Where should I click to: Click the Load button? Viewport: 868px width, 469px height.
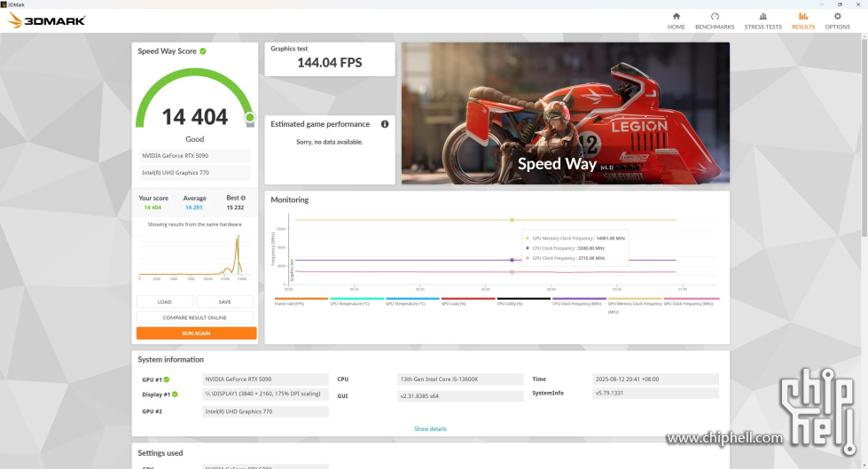click(164, 301)
